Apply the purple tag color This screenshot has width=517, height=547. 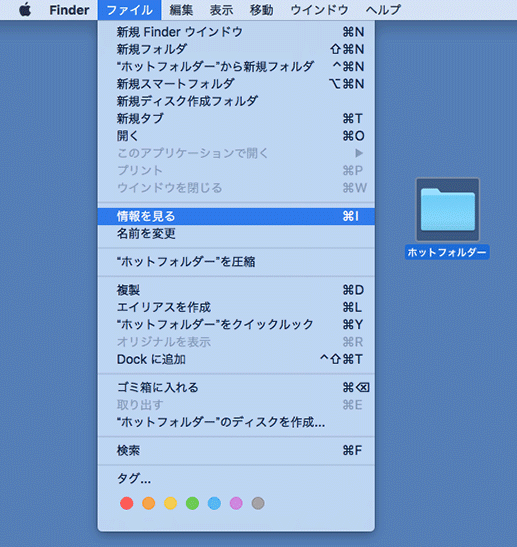236,503
